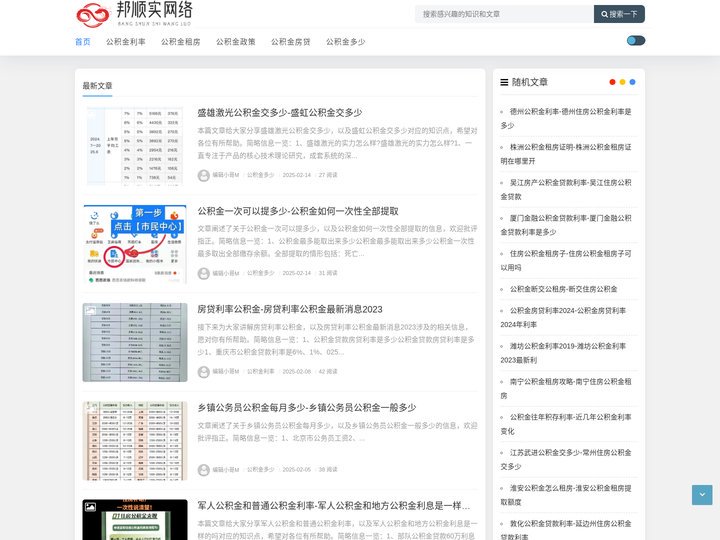Click the scroll-down chevron floating button
This screenshot has width=720, height=540.
click(x=702, y=495)
